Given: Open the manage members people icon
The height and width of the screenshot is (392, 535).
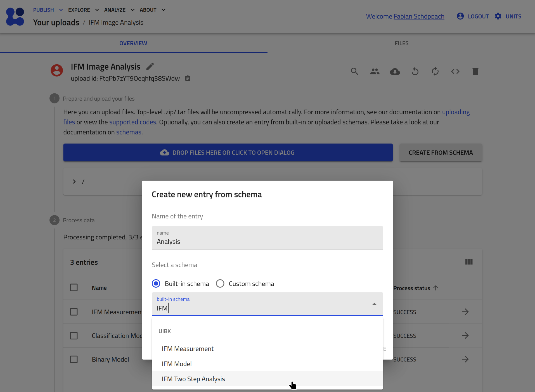Looking at the screenshot, I should [x=375, y=72].
